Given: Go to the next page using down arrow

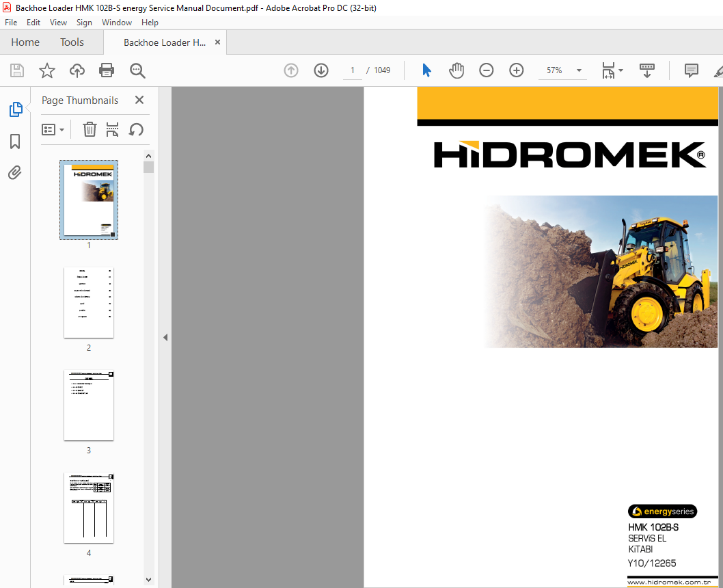Looking at the screenshot, I should click(x=321, y=70).
